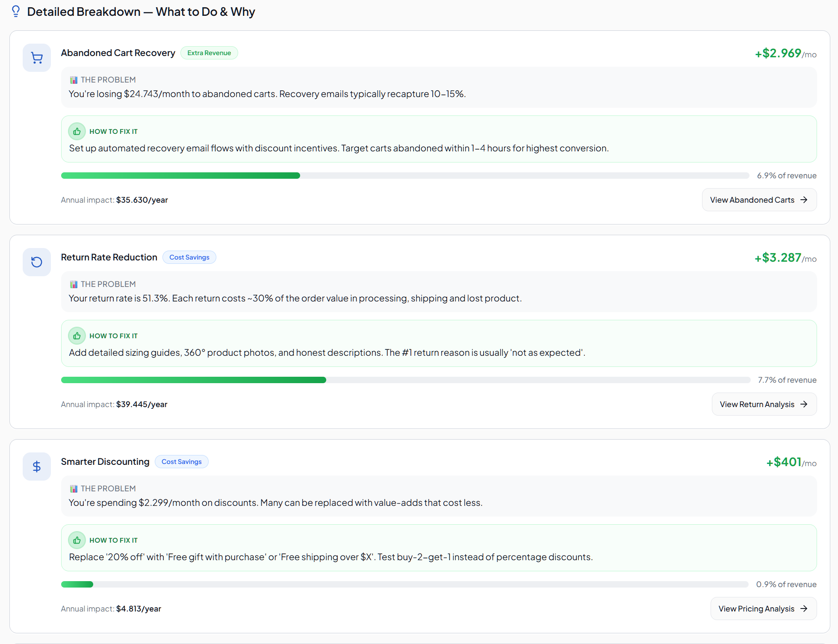Click the bar chart icon next to Smarter Discounting problem
The height and width of the screenshot is (644, 838).
coord(74,489)
